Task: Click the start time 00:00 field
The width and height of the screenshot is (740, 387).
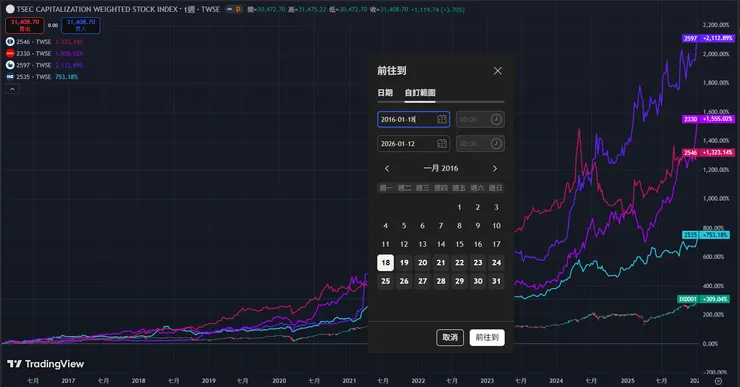Action: click(x=480, y=119)
